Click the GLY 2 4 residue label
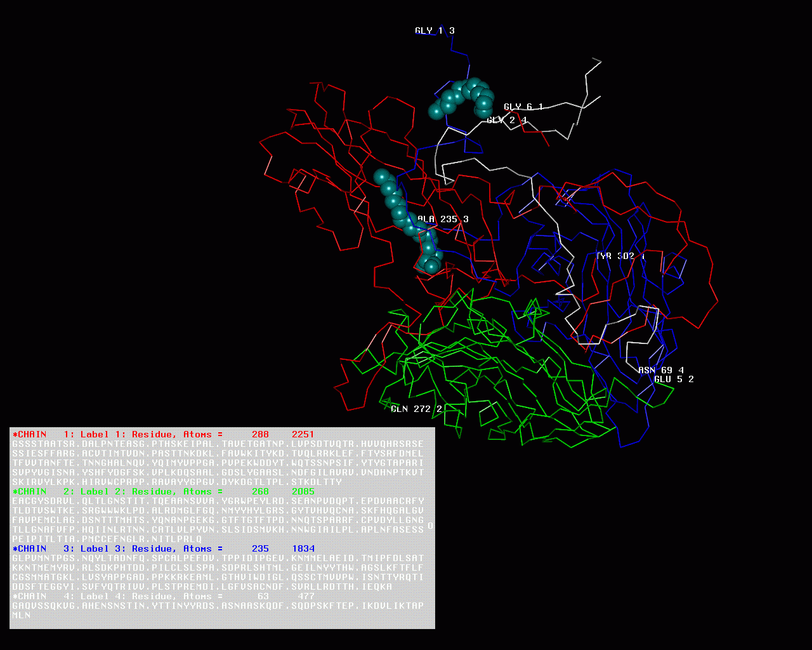The image size is (812, 650). click(506, 120)
